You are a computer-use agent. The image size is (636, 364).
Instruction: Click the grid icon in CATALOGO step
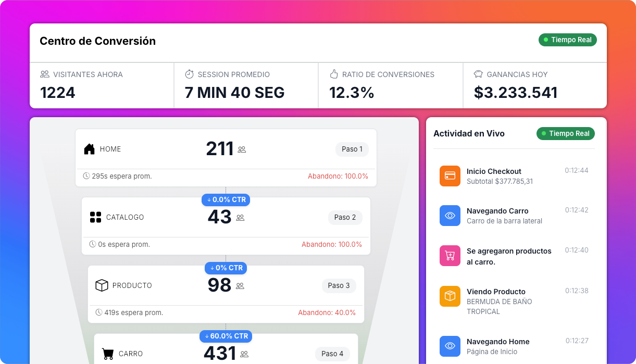point(95,217)
